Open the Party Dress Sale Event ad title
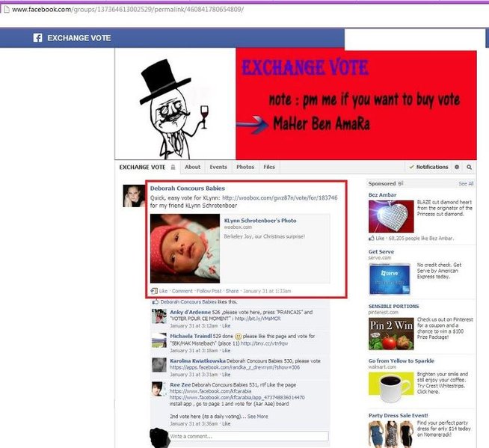Screen dimensions: 489x448 (x=399, y=415)
